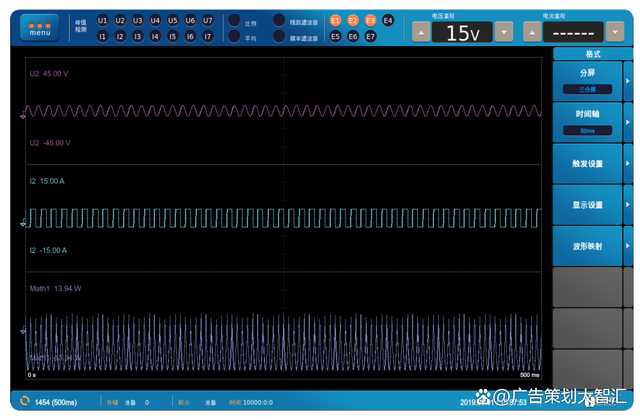The width and height of the screenshot is (640, 419).
Task: Toggle peak detection for channel U4
Action: (x=155, y=20)
